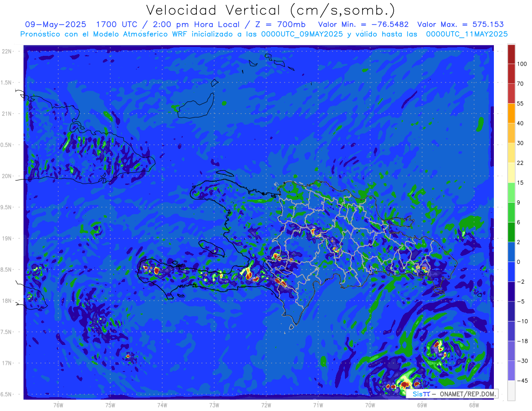The height and width of the screenshot is (411, 532).
Task: Click the "68W" longitude label
Action: (474, 405)
